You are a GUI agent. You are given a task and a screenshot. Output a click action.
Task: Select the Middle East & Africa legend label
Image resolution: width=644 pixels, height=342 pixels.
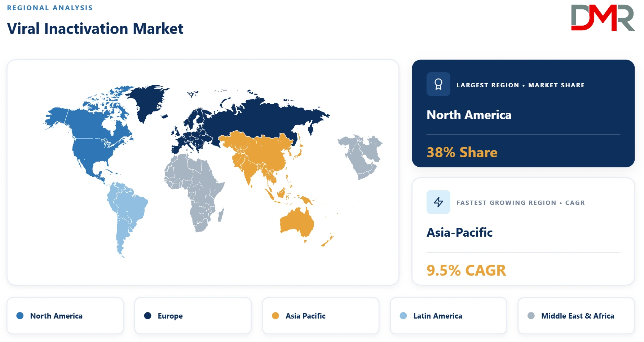coord(578,316)
